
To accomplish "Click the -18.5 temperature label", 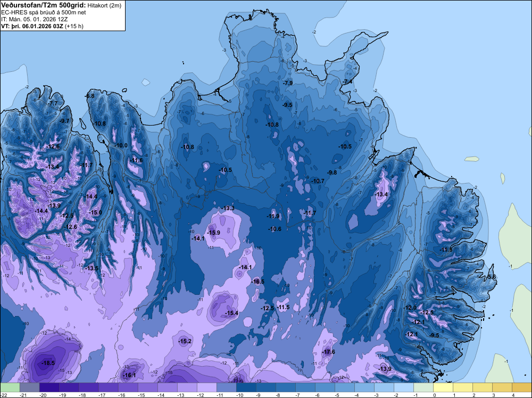I will coord(48,363).
